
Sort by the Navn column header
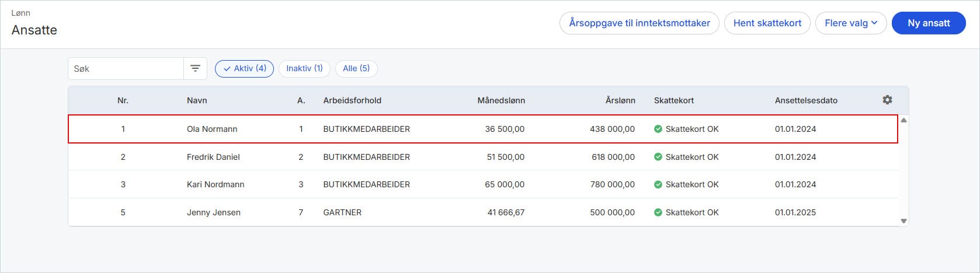pos(197,100)
